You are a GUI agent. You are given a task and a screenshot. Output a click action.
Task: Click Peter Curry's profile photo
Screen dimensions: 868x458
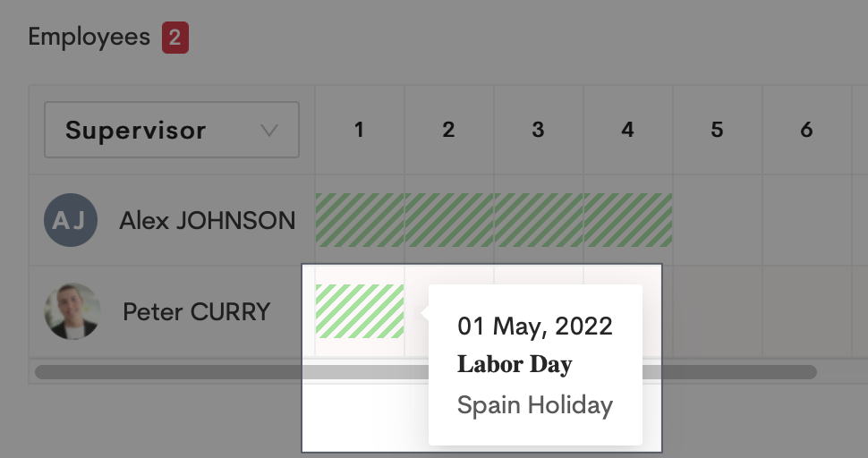pyautogui.click(x=72, y=311)
